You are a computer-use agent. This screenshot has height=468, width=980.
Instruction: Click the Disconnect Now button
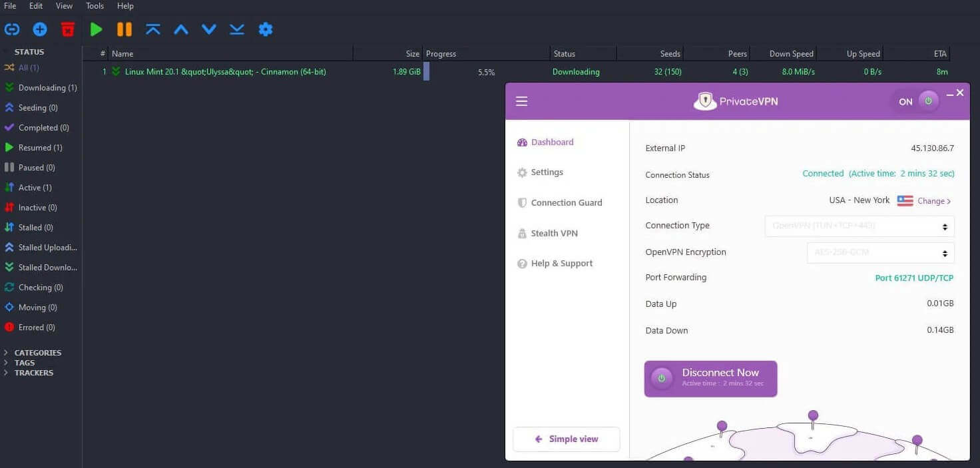point(710,379)
